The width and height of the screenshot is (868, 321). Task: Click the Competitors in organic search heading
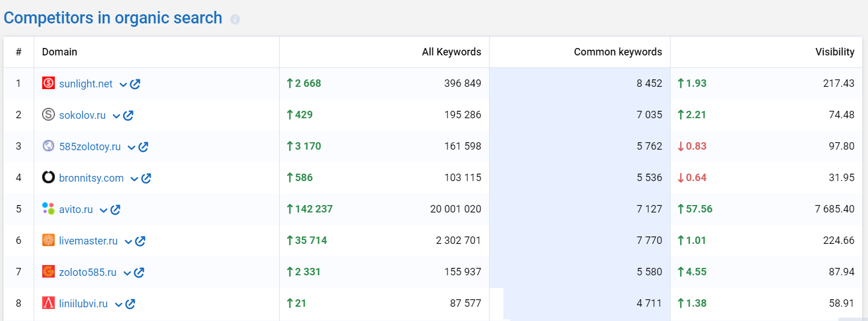pos(113,18)
